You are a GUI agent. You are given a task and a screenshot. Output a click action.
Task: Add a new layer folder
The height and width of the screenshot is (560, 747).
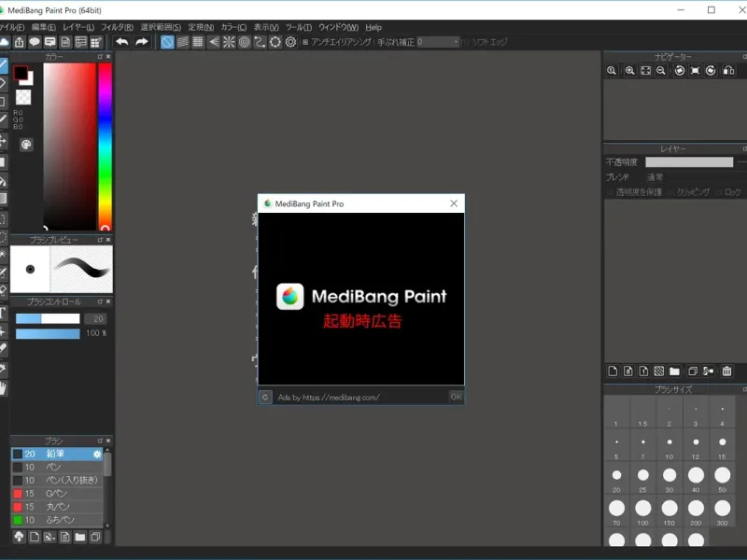674,371
